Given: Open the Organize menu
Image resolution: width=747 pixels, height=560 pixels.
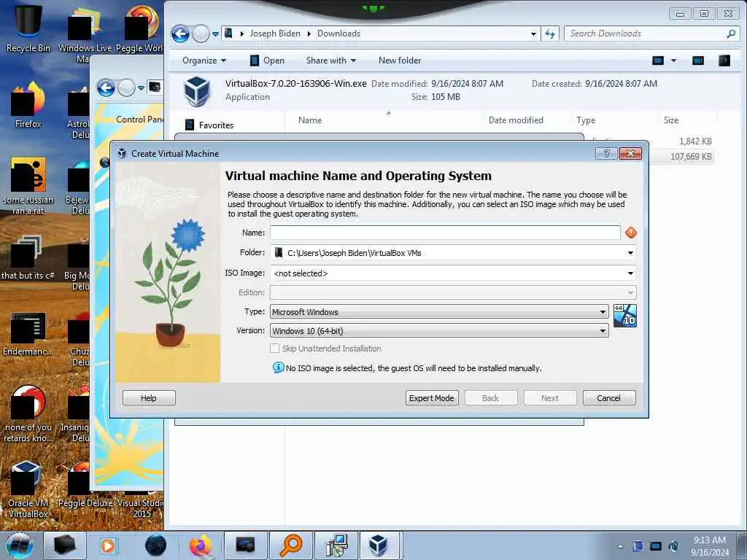Looking at the screenshot, I should [204, 61].
